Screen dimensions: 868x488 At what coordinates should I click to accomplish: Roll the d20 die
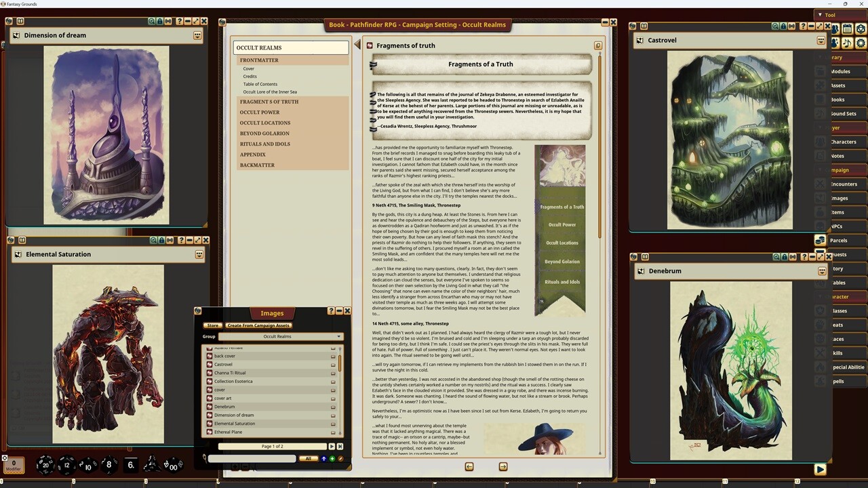(x=45, y=464)
